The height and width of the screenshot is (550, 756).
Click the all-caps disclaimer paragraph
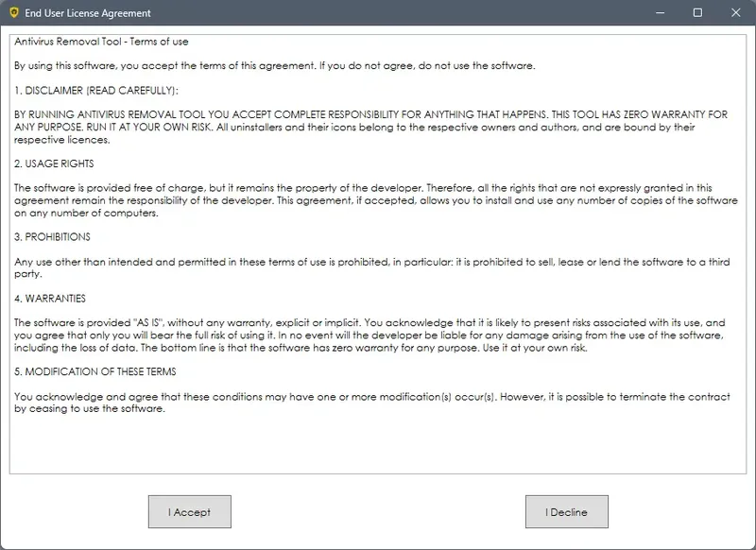point(369,127)
